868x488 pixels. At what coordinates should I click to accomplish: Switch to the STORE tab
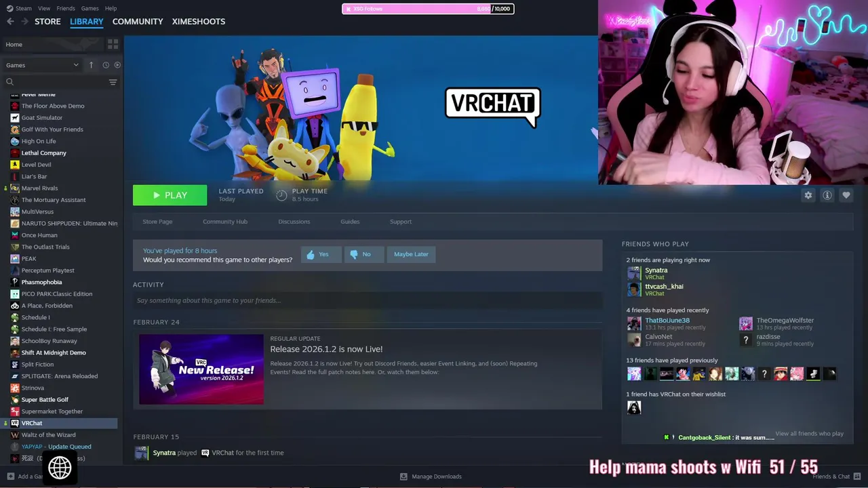(x=47, y=21)
